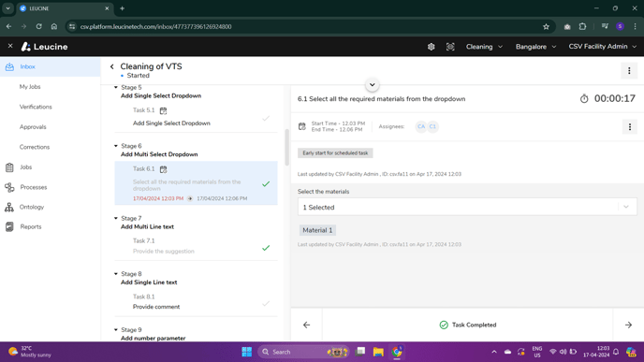644x362 pixels.
Task: Close the sidebar with the X icon
Action: click(x=10, y=46)
